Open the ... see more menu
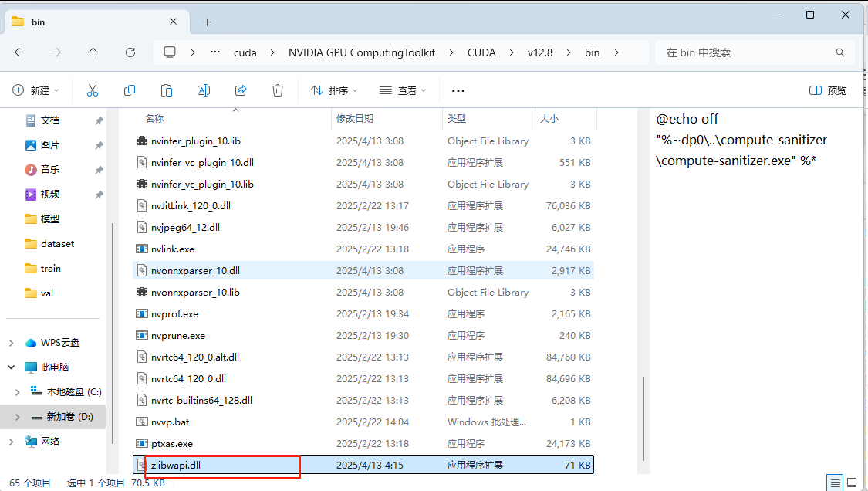 (458, 90)
